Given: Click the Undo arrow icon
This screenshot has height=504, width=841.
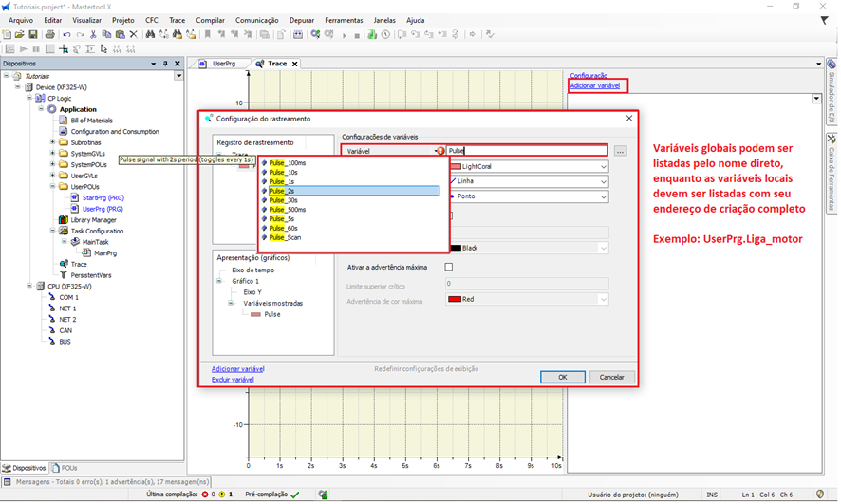Looking at the screenshot, I should tap(65, 34).
